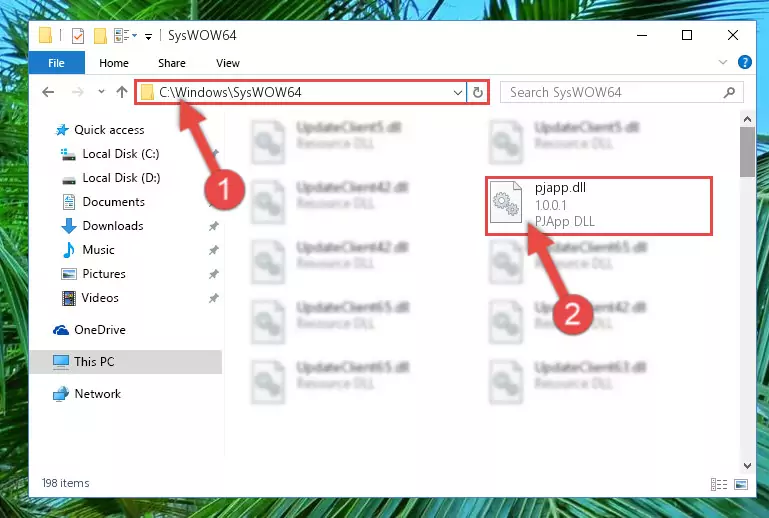
Task: Select This PC in navigation pane
Action: [126, 362]
